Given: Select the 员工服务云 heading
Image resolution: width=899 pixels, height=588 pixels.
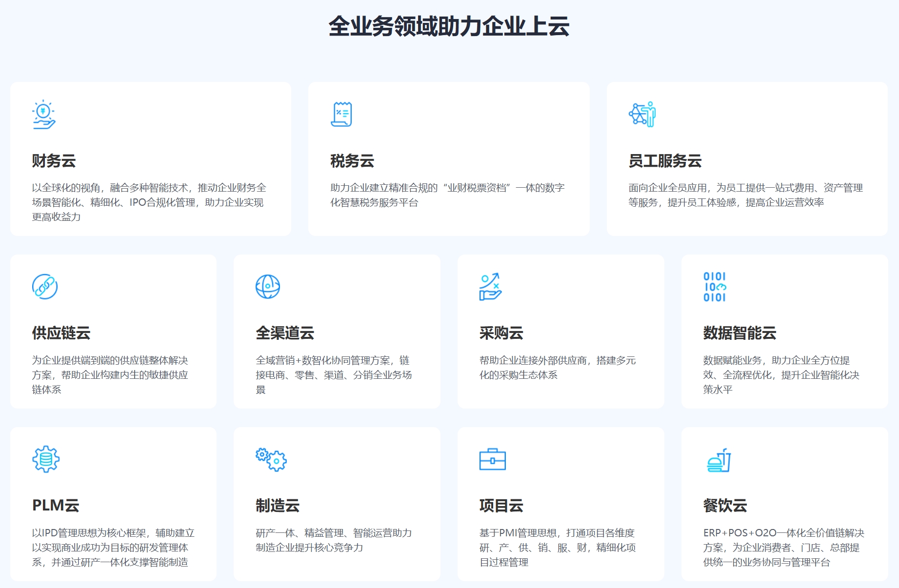Looking at the screenshot, I should pyautogui.click(x=665, y=161).
